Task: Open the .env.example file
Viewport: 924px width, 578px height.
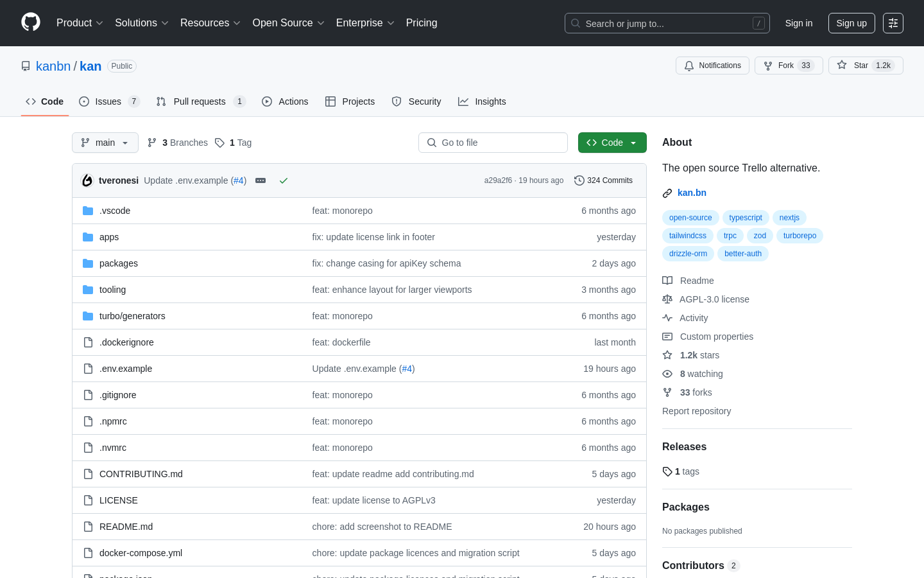Action: 126,369
